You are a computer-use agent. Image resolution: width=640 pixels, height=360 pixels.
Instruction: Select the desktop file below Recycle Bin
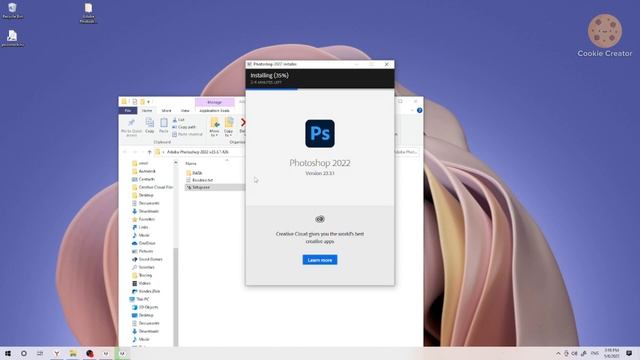12,38
